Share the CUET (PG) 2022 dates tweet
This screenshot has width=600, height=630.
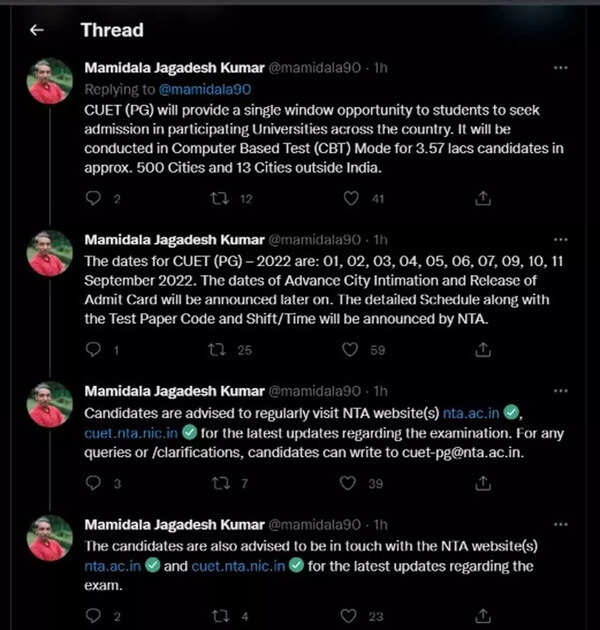pos(483,349)
